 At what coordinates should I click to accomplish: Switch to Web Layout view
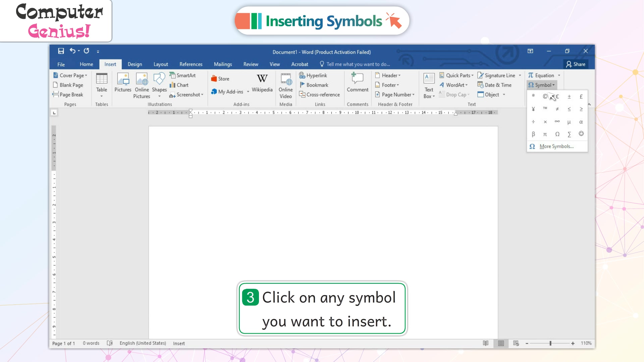pyautogui.click(x=516, y=343)
